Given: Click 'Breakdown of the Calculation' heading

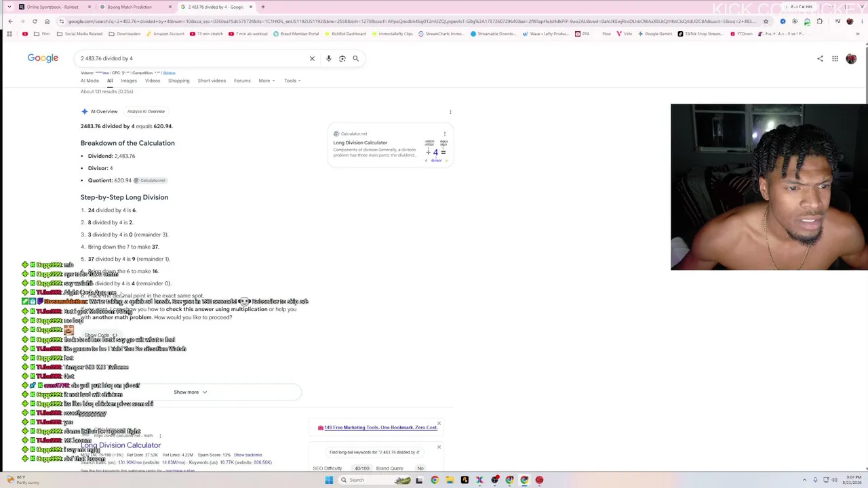Looking at the screenshot, I should tap(127, 143).
